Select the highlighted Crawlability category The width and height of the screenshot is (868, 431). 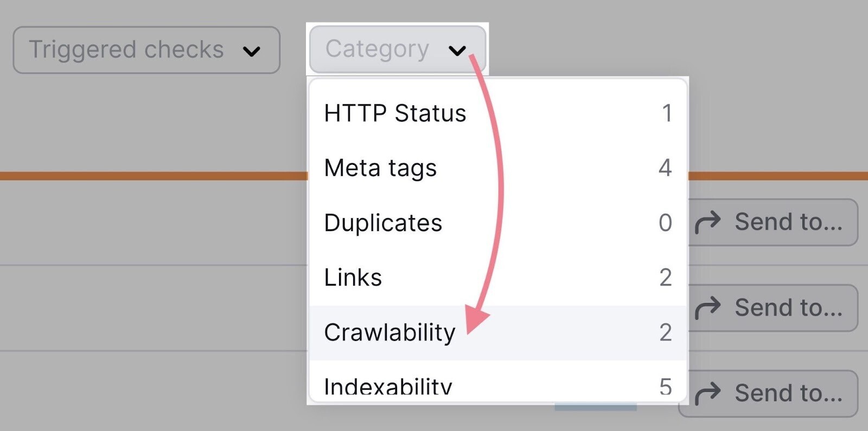click(x=389, y=333)
